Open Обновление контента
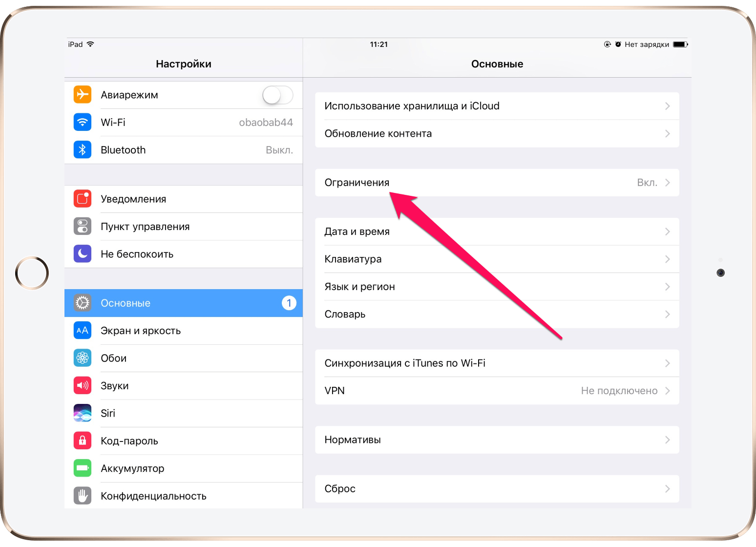Viewport: 756px width, 547px height. (x=497, y=133)
